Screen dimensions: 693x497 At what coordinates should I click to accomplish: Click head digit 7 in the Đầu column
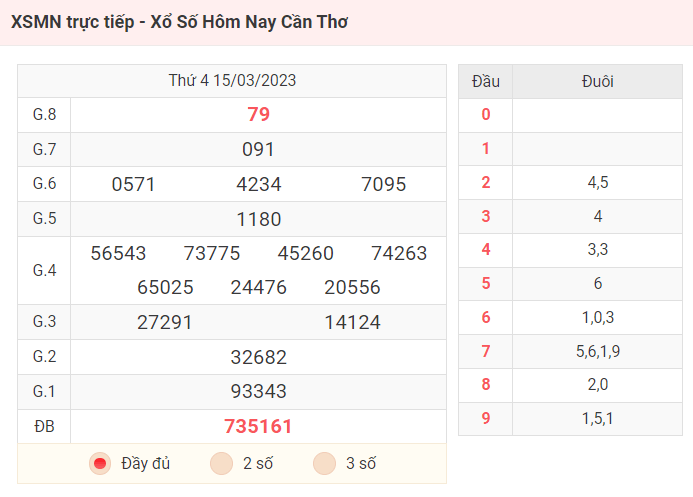pos(486,351)
